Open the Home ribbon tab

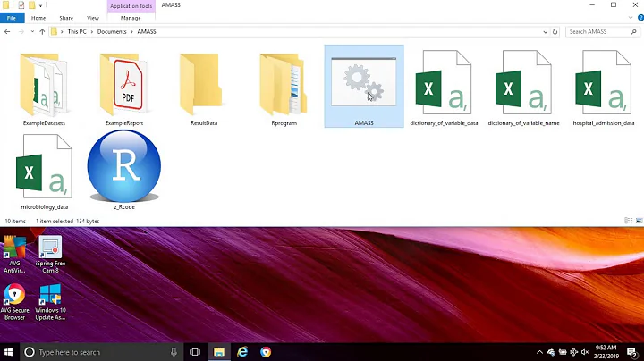click(x=38, y=18)
